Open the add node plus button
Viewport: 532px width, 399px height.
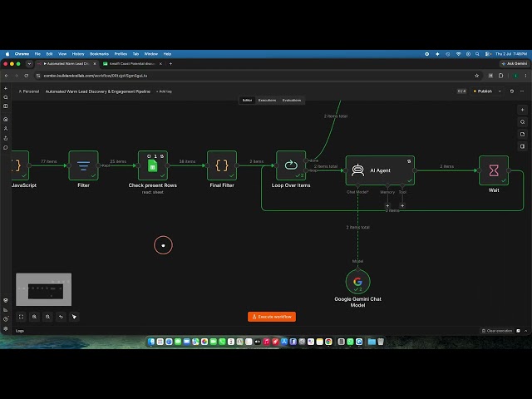523,110
